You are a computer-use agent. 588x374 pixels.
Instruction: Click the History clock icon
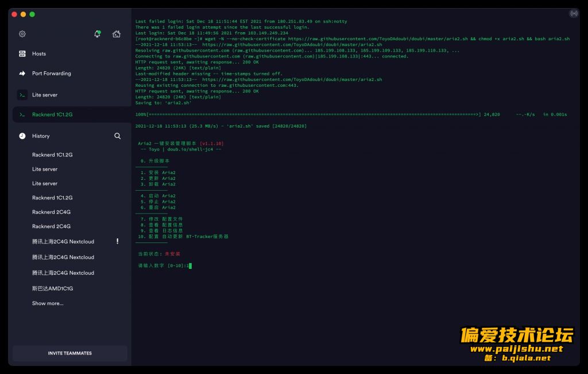pyautogui.click(x=22, y=136)
